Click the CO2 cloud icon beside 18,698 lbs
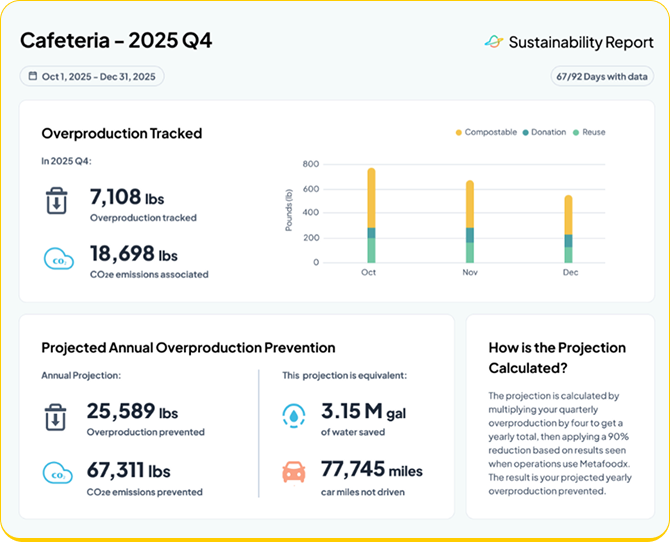Image resolution: width=670 pixels, height=542 pixels. click(x=59, y=259)
